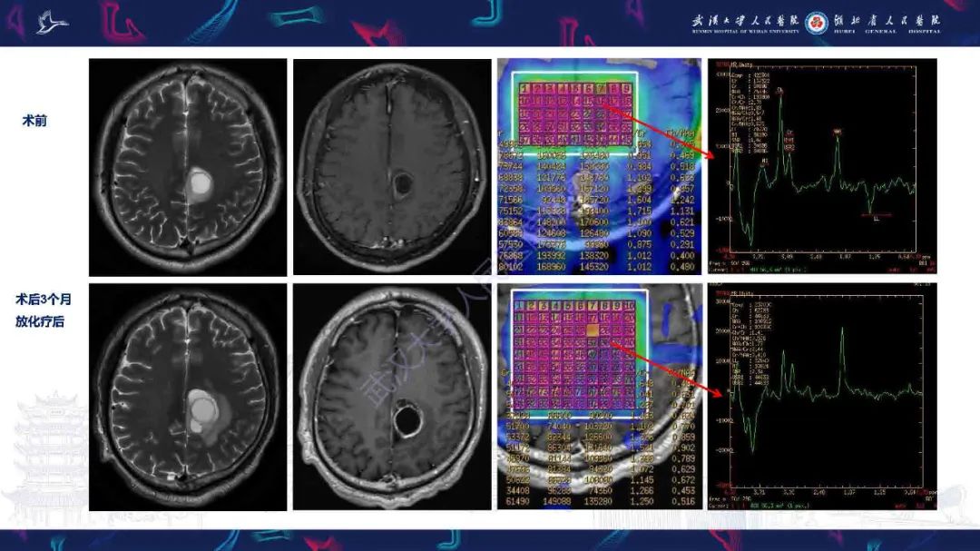Image resolution: width=980 pixels, height=551 pixels.
Task: Click the value 1.250 in postoperative table
Action: point(642,502)
